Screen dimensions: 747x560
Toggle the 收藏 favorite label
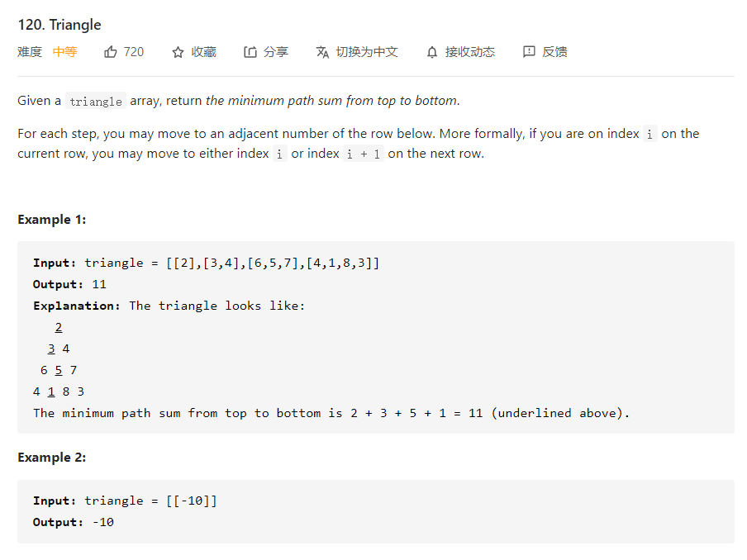203,52
